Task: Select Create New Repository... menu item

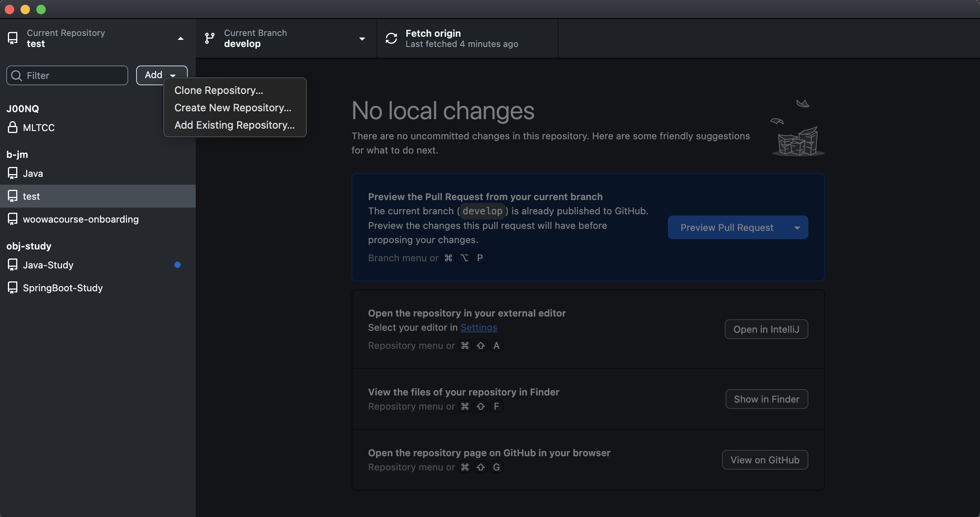Action: coord(233,108)
